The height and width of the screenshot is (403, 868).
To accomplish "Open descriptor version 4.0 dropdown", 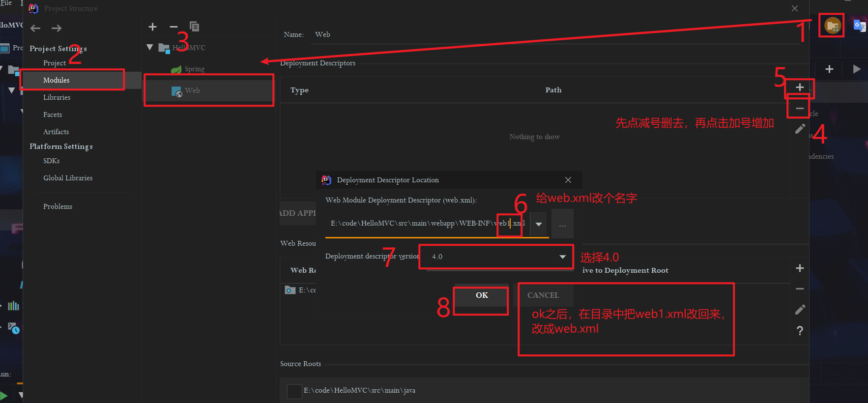I will (496, 257).
